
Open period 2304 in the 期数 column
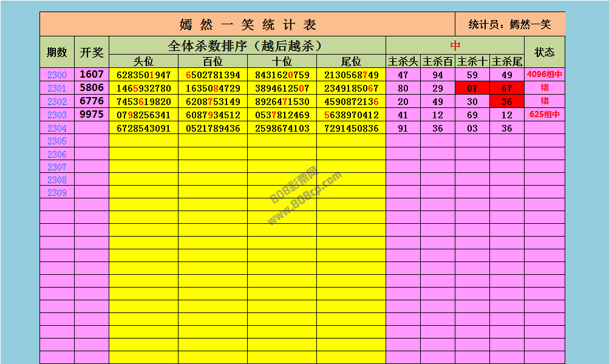[x=57, y=128]
